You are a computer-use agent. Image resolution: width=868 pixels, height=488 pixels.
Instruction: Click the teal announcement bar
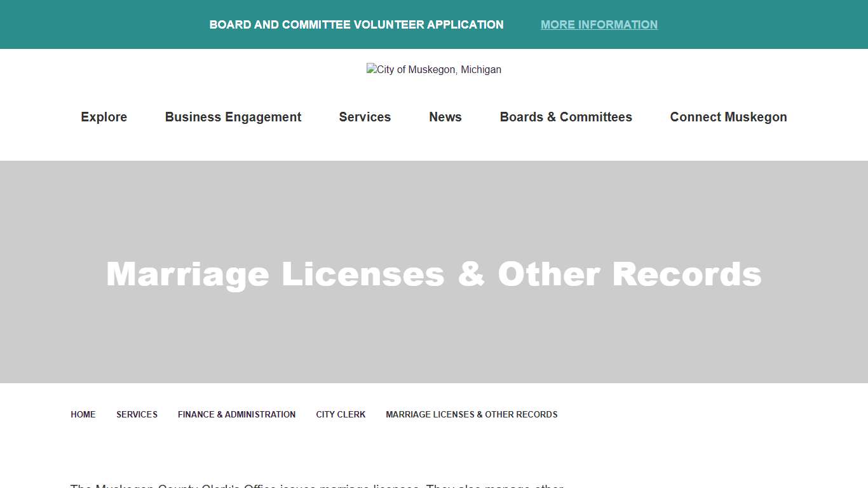tap(127, 24)
